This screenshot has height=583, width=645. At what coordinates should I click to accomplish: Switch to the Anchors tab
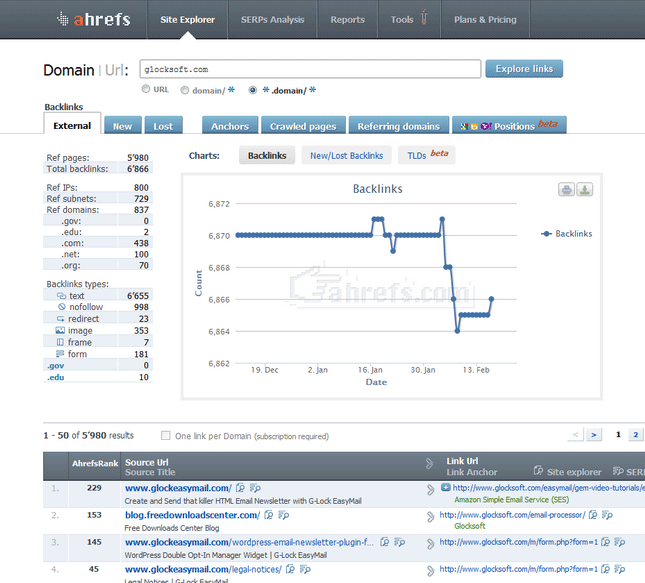click(230, 125)
